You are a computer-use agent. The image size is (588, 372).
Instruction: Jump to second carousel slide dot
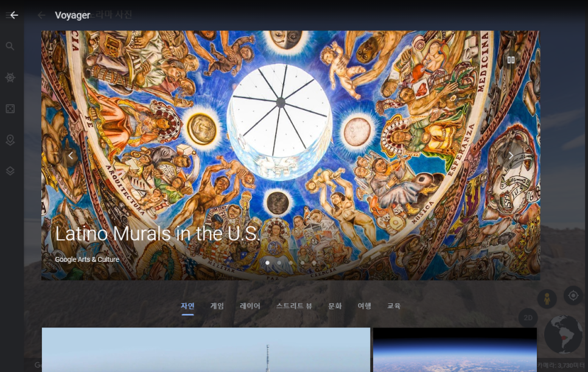(279, 263)
